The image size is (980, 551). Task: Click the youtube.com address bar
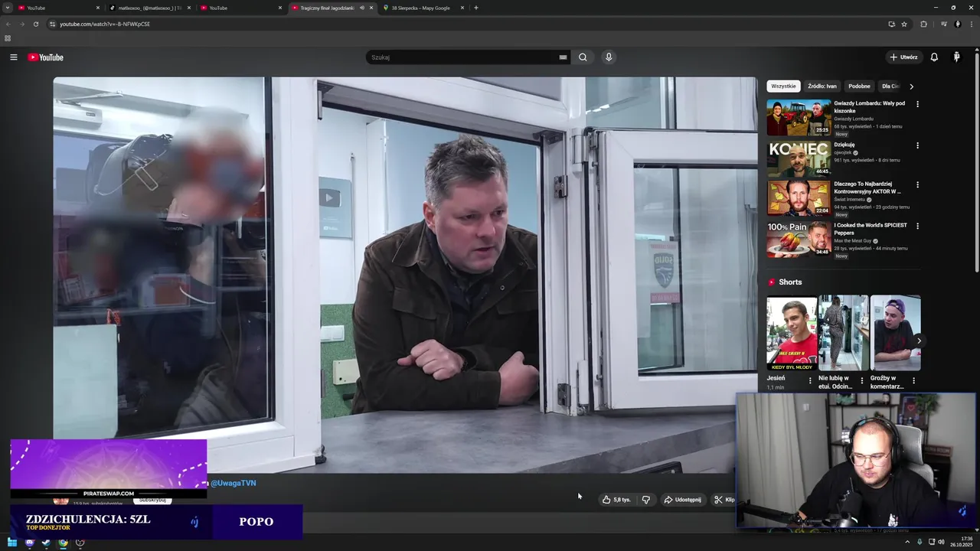(471, 24)
